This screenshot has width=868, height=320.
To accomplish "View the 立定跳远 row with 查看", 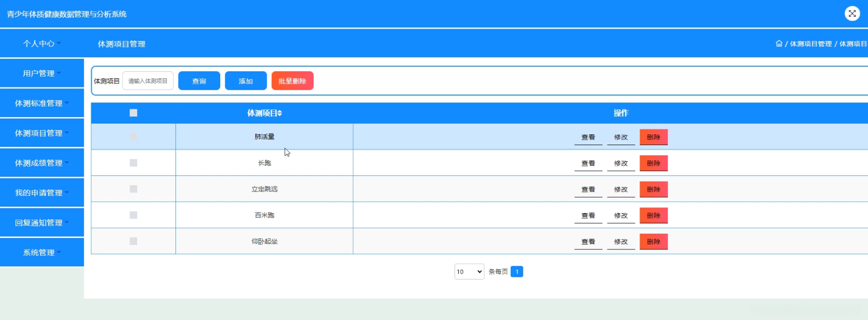I will tap(588, 189).
